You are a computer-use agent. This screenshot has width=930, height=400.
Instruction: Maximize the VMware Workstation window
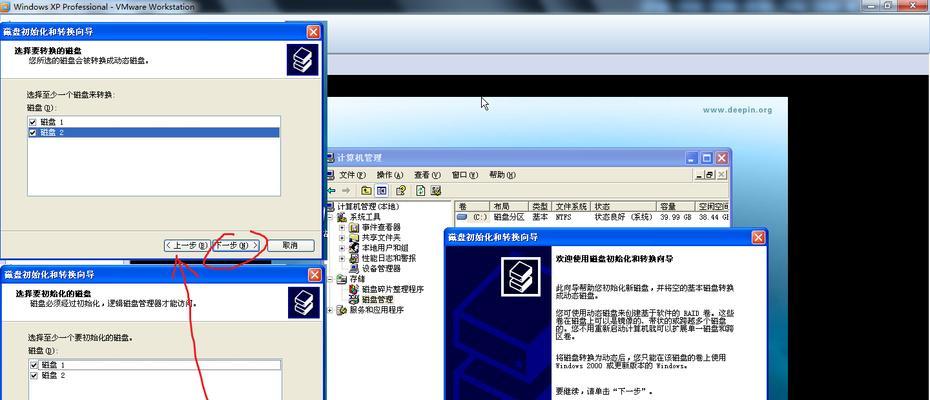(888, 5)
